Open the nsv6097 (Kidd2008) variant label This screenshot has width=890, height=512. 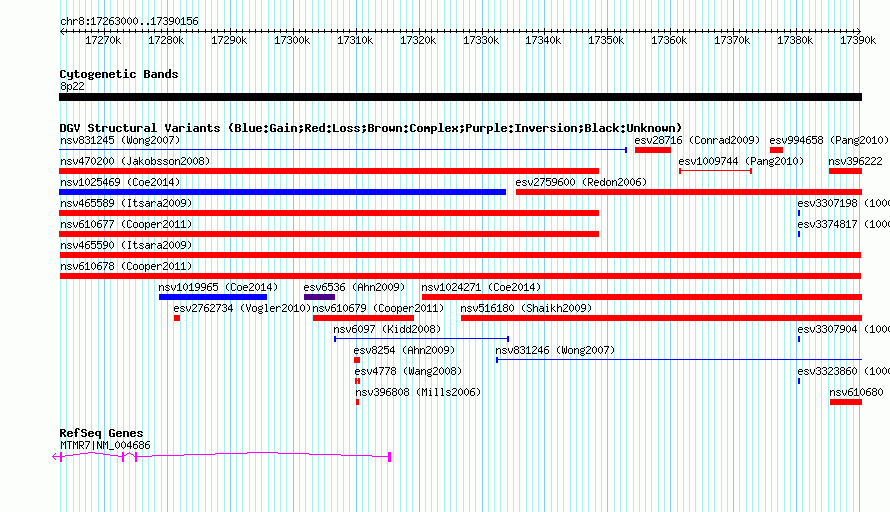pos(387,329)
